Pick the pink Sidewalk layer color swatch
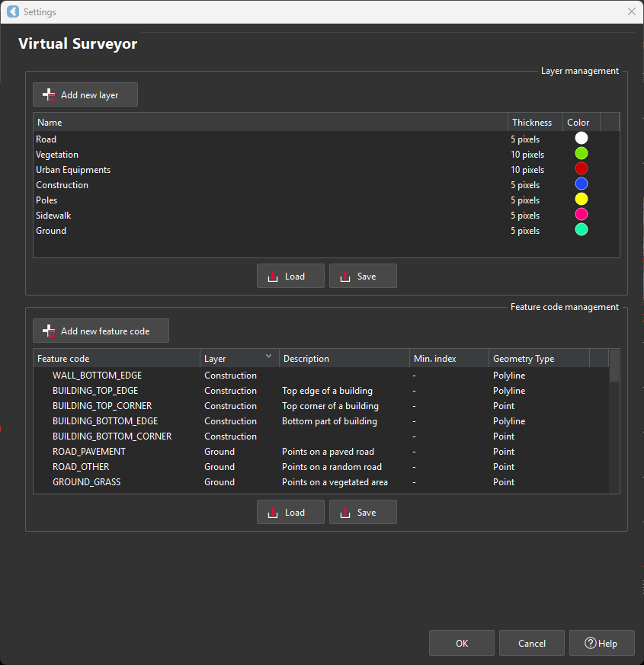 coord(582,215)
